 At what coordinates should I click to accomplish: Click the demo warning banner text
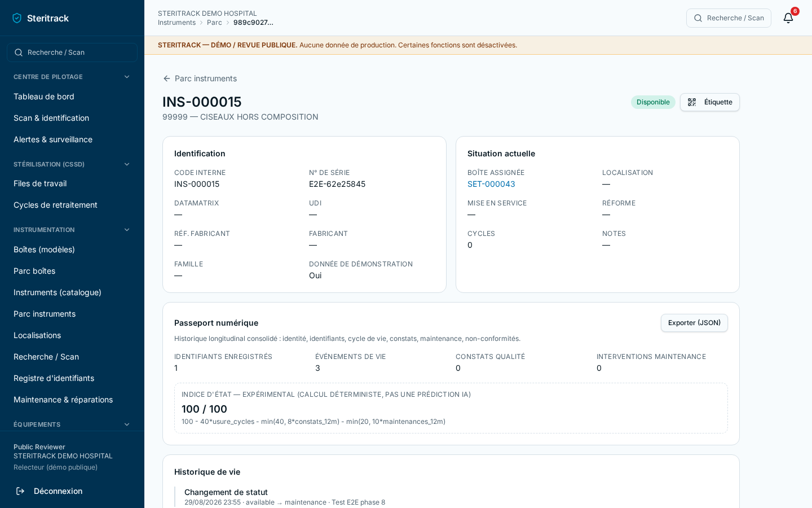pos(337,45)
